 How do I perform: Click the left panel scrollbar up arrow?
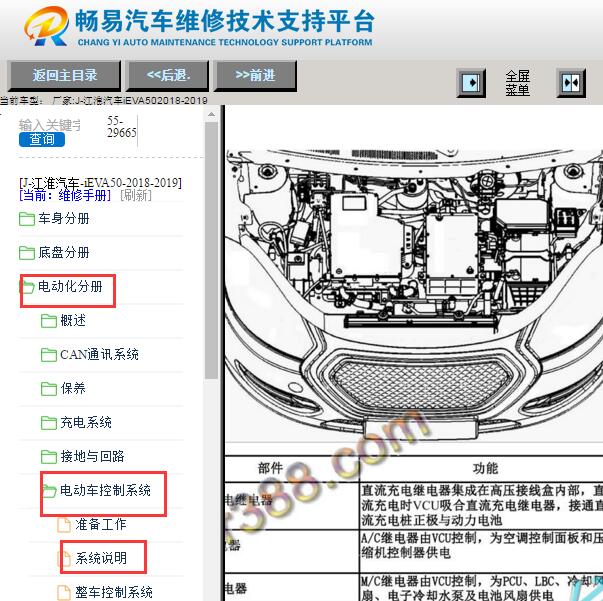coord(211,115)
